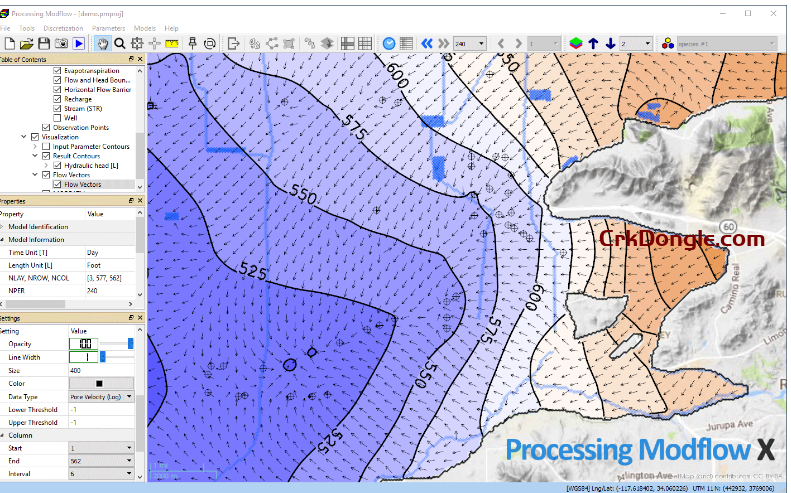Float the Properties panel with undock button
791x493 pixels.
tap(131, 201)
